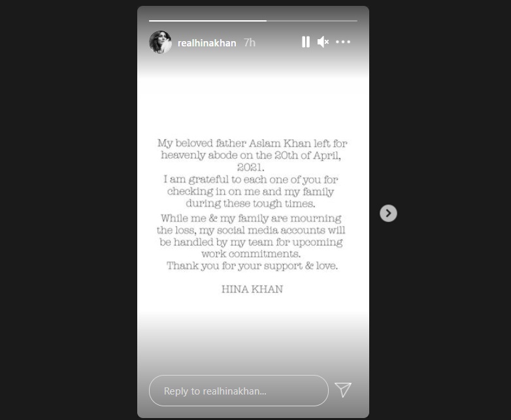Click the filled part of the progress bar
The image size is (511, 420).
click(x=208, y=21)
